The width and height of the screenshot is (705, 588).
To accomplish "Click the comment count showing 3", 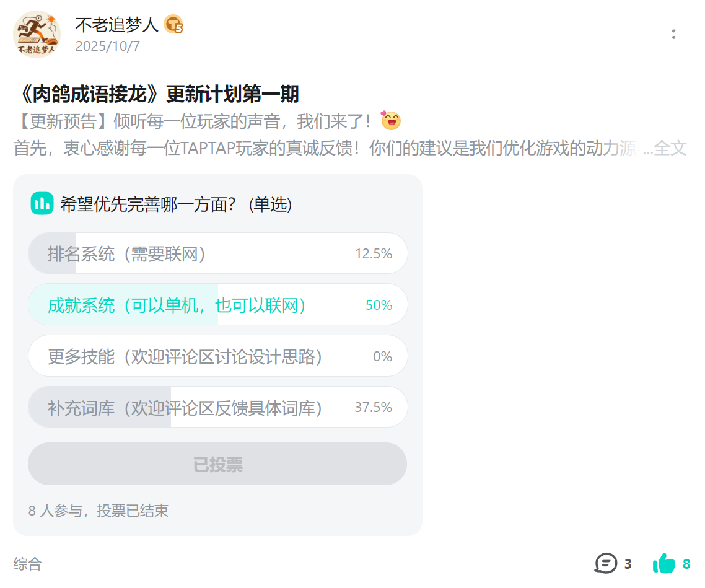I will (628, 564).
